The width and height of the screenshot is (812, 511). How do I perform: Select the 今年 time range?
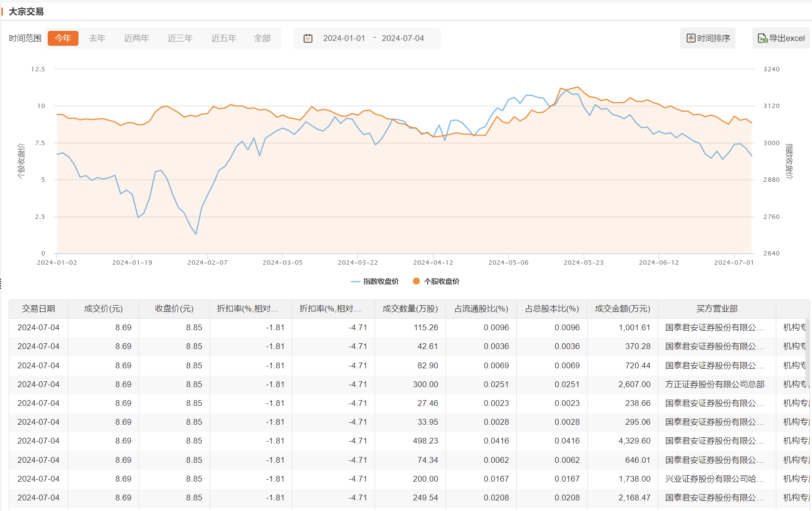coord(63,38)
